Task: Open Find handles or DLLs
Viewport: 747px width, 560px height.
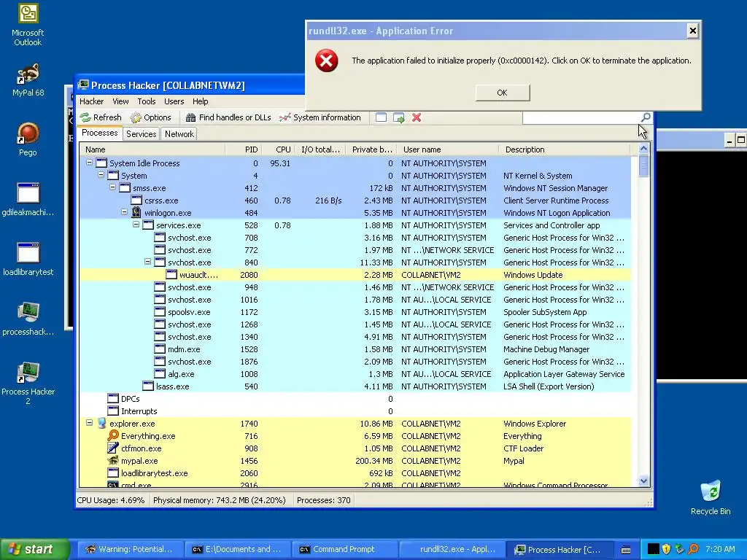Action: (228, 117)
